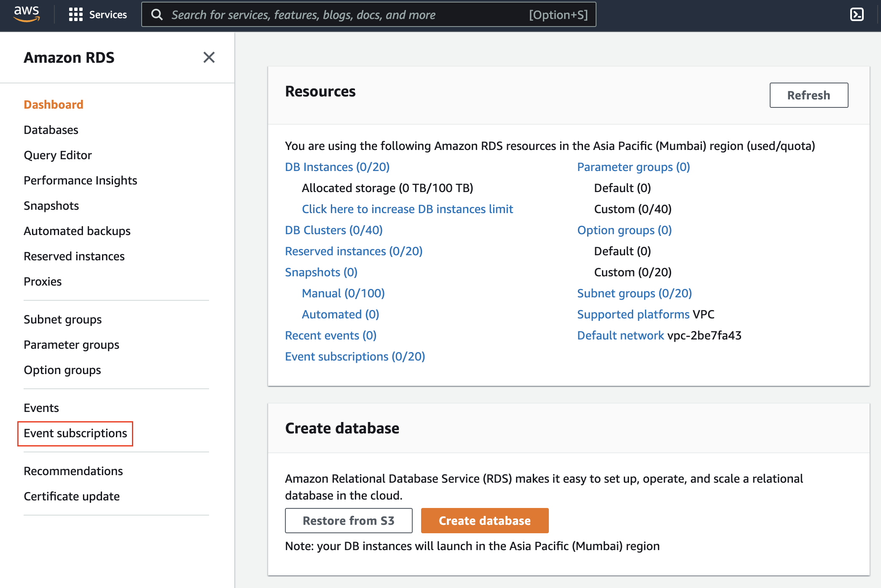Screen dimensions: 881x588
Task: Click the Create database button
Action: tap(484, 520)
